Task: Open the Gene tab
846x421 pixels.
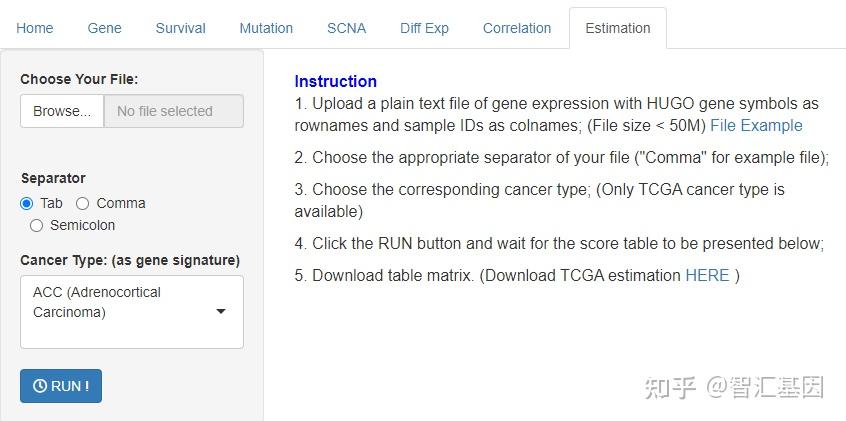Action: (104, 28)
